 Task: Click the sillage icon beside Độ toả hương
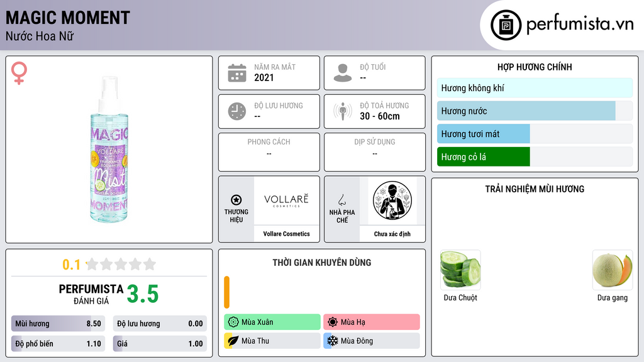(343, 111)
